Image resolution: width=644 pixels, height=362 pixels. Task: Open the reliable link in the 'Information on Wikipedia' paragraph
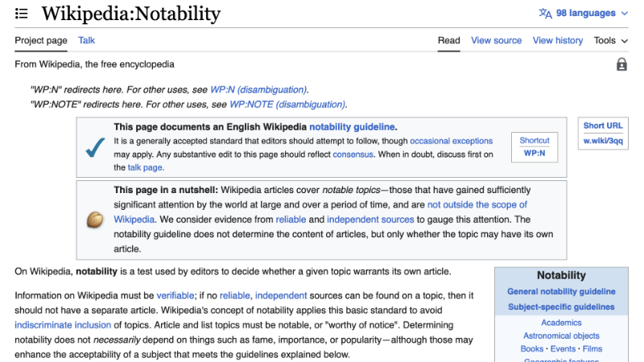point(234,295)
